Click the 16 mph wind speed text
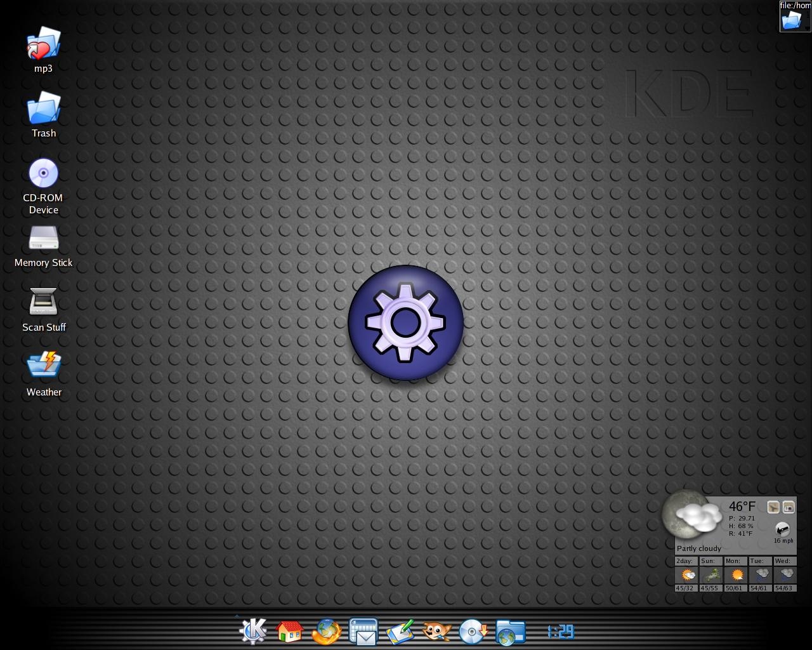This screenshot has width=812, height=650. 783,541
